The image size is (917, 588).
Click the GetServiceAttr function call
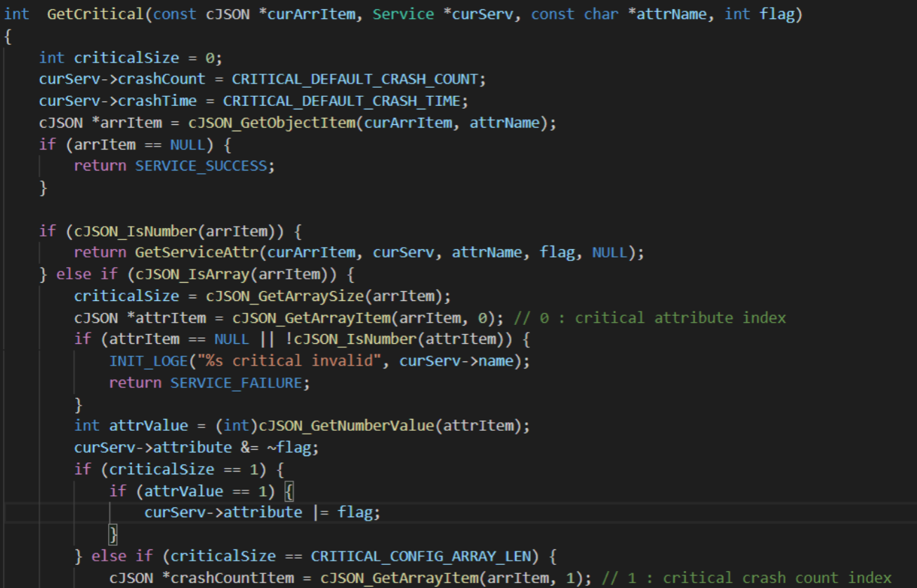pos(197,252)
